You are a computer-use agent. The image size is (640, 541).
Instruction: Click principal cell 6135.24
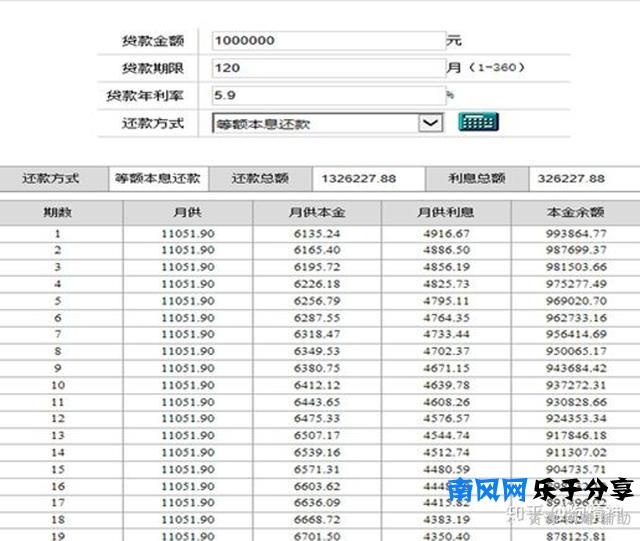click(317, 234)
